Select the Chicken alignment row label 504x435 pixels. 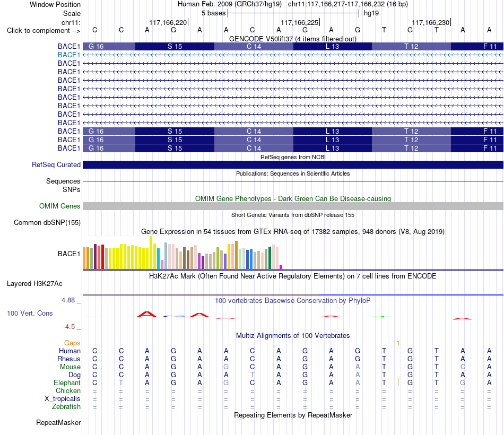(x=68, y=390)
